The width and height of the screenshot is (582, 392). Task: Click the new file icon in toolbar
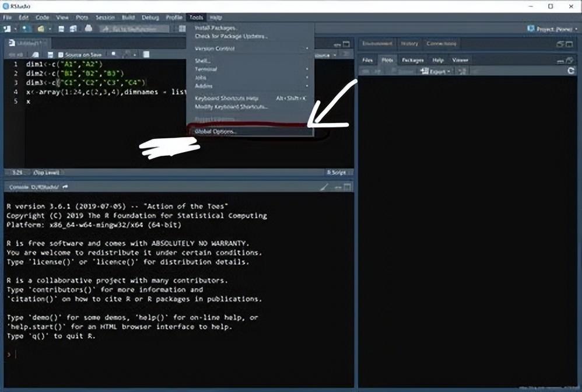tap(8, 29)
